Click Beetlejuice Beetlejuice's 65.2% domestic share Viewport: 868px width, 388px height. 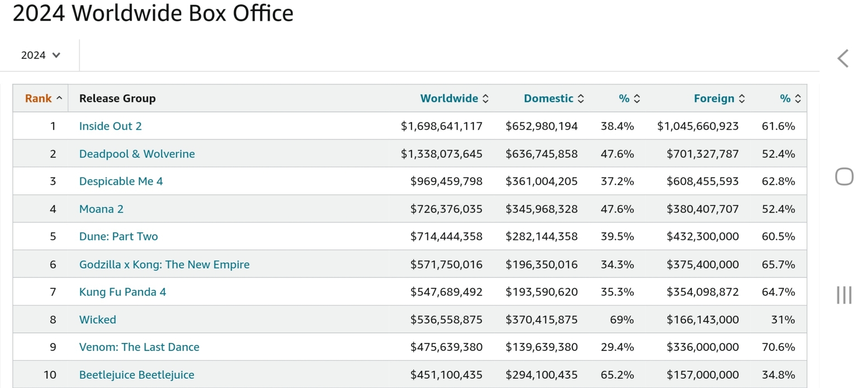(618, 375)
